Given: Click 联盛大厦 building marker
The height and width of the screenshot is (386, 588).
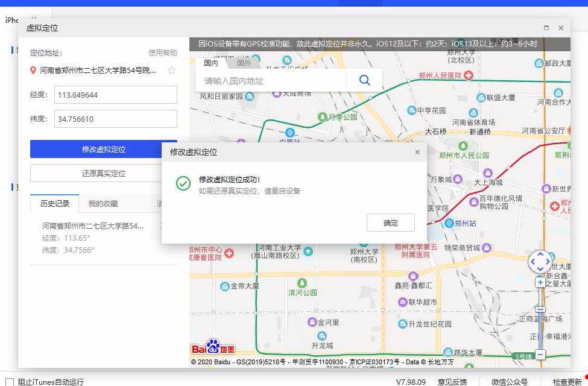Looking at the screenshot, I should pyautogui.click(x=481, y=98).
